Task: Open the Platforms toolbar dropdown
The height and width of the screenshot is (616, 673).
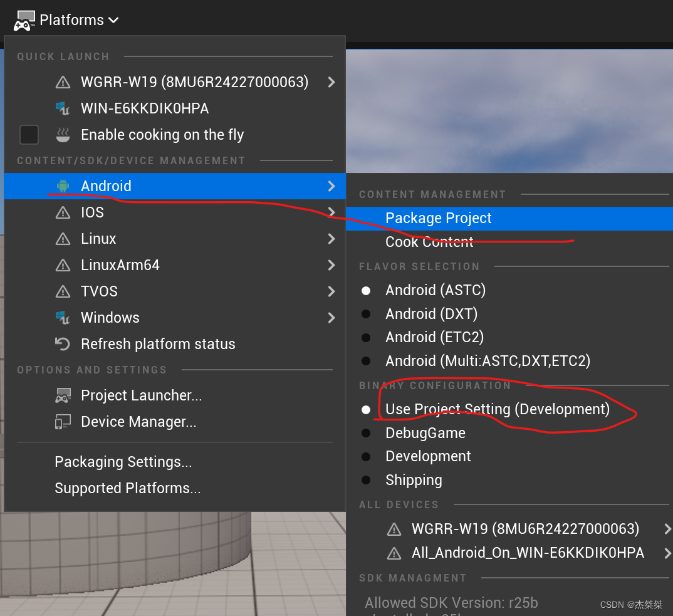Action: point(66,20)
